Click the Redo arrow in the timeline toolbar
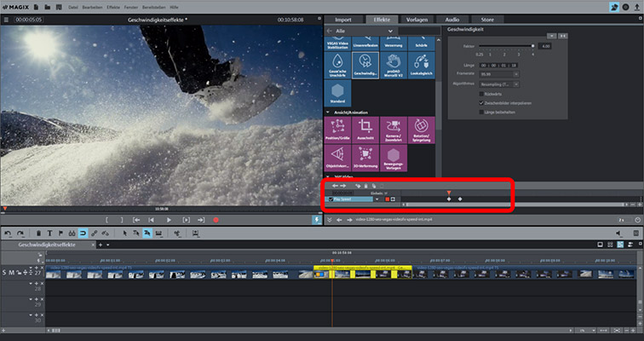The height and width of the screenshot is (341, 644). pos(20,234)
